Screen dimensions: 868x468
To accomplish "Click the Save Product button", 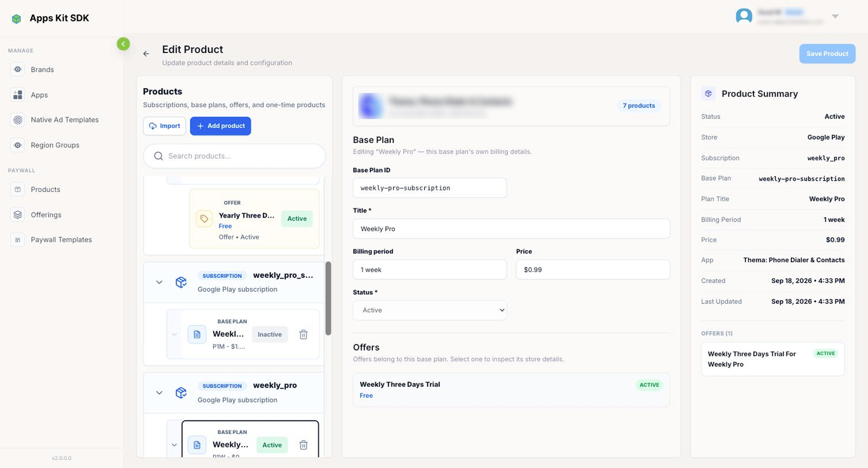I will click(x=827, y=54).
